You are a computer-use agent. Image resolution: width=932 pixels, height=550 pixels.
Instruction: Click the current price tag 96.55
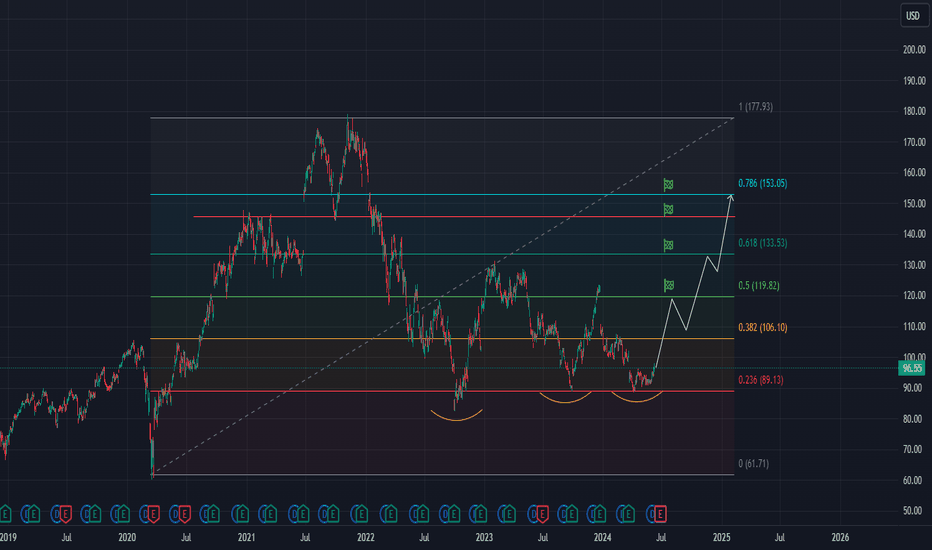click(x=912, y=368)
